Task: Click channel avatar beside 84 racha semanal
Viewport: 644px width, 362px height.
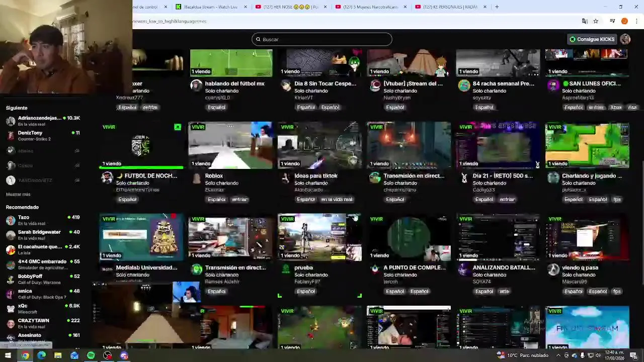Action: (464, 85)
